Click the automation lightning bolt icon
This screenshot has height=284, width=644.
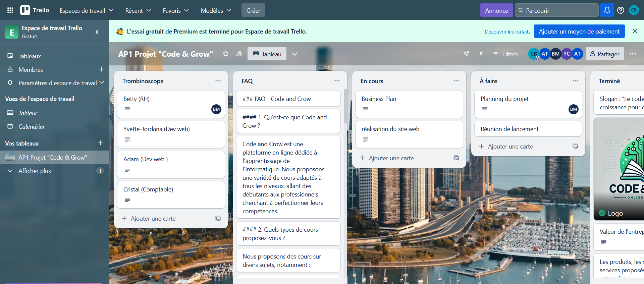(x=481, y=54)
